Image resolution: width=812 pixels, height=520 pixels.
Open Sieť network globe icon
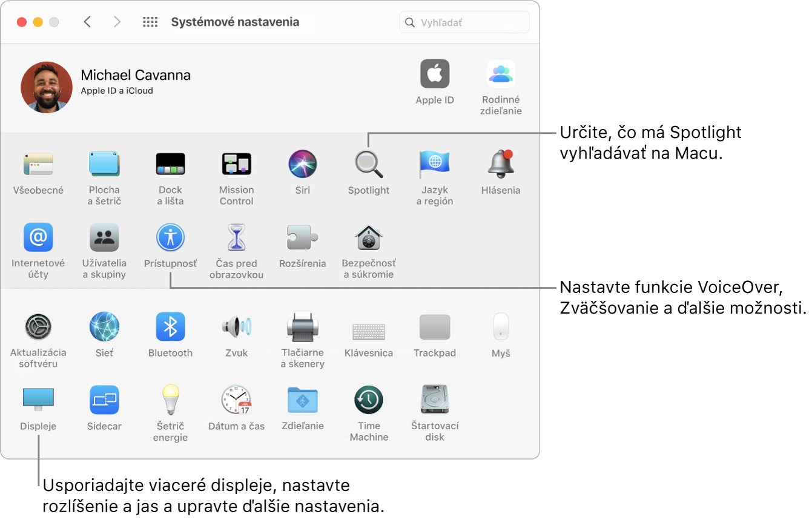[x=104, y=327]
